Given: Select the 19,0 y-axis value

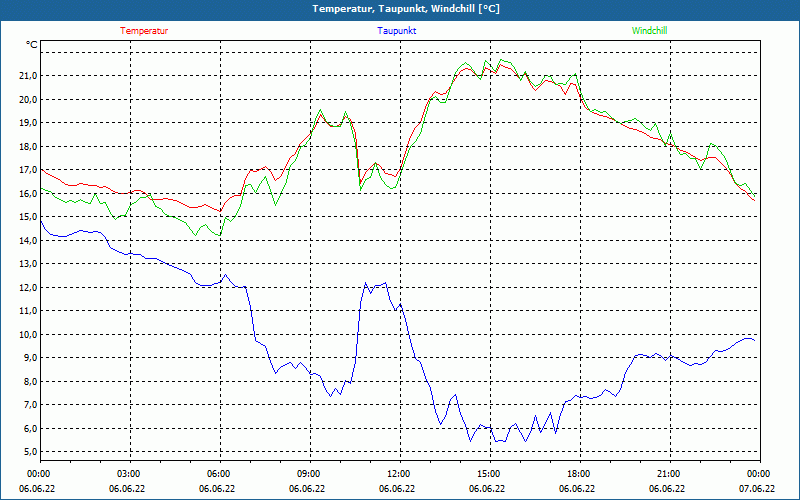Looking at the screenshot, I should coord(29,123).
